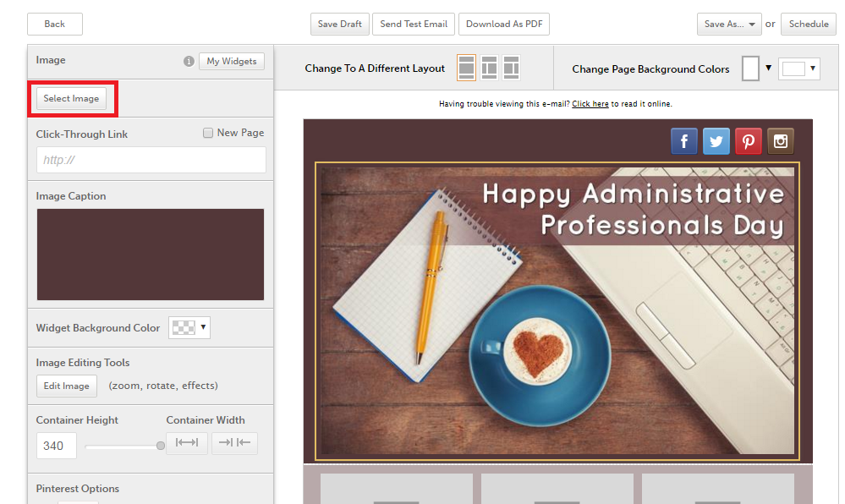The width and height of the screenshot is (845, 504).
Task: Expand the second page background color dropdown
Action: [799, 69]
